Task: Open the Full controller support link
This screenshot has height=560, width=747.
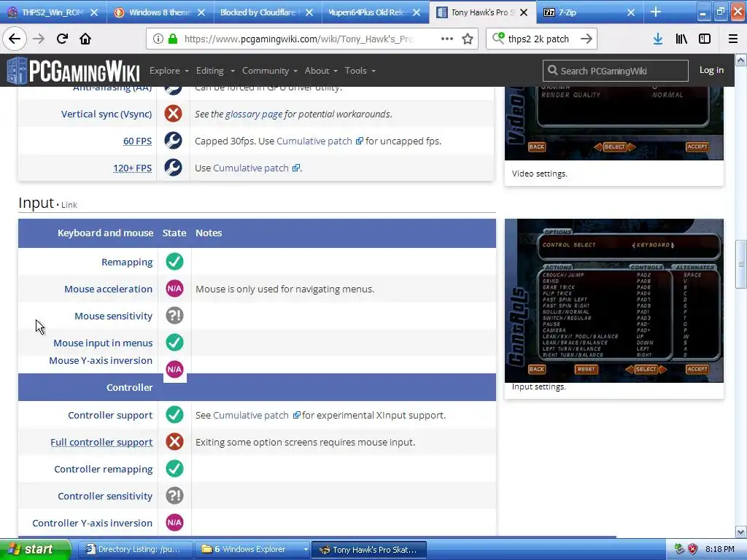Action: pos(101,442)
